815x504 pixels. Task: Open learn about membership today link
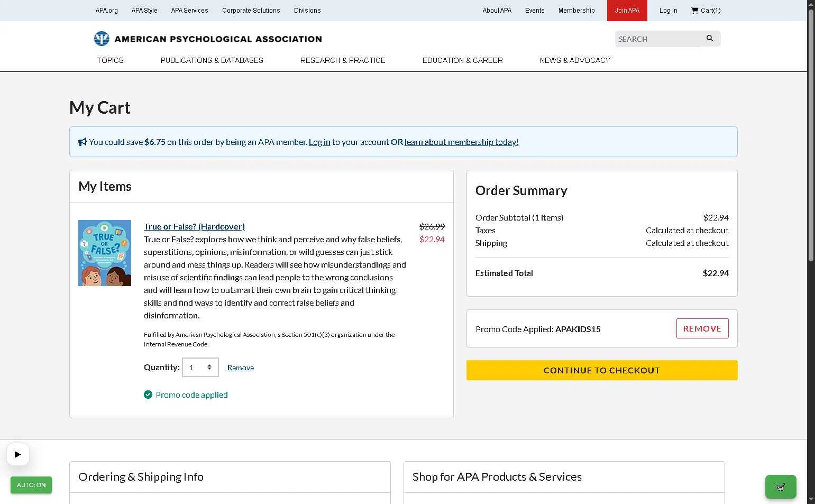(x=462, y=142)
